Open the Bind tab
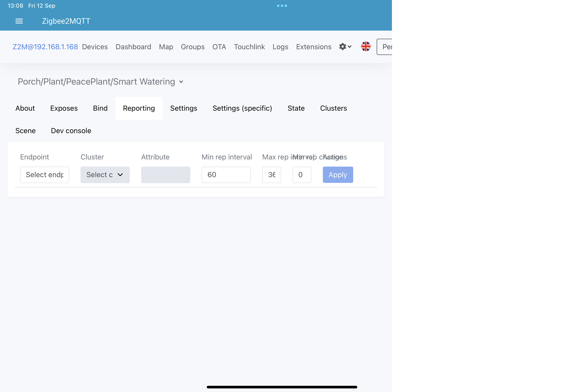Image resolution: width=564 pixels, height=392 pixels. (x=100, y=108)
